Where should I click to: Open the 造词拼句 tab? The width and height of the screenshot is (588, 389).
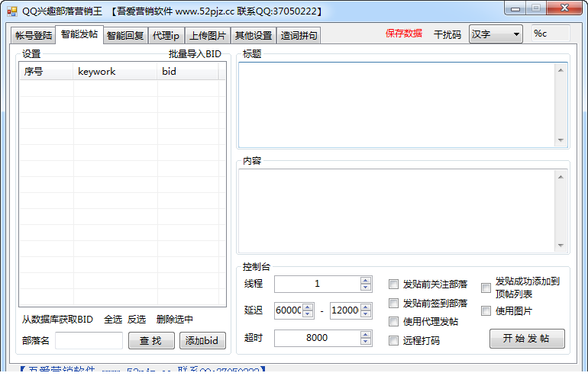coord(299,36)
